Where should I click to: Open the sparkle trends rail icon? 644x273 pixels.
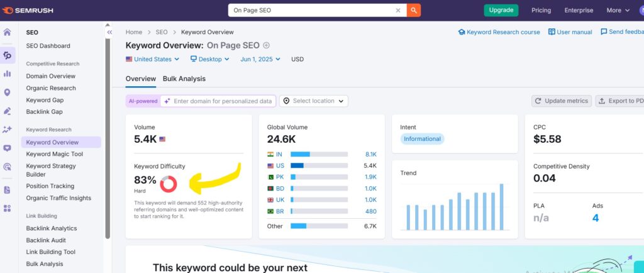point(8,130)
